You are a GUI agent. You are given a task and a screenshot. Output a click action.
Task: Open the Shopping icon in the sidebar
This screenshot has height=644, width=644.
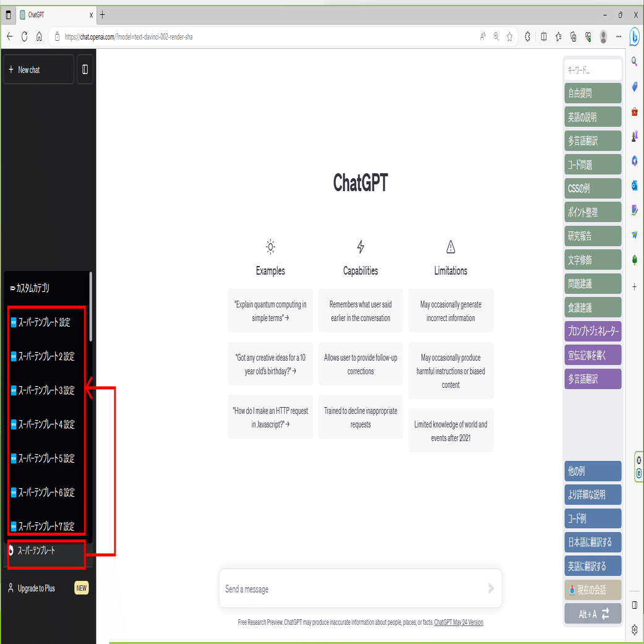pyautogui.click(x=635, y=112)
